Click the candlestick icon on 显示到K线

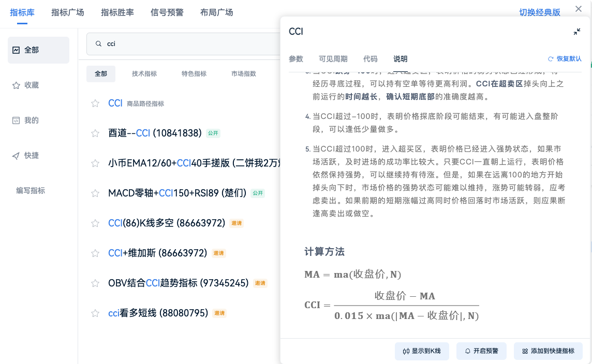[407, 351]
